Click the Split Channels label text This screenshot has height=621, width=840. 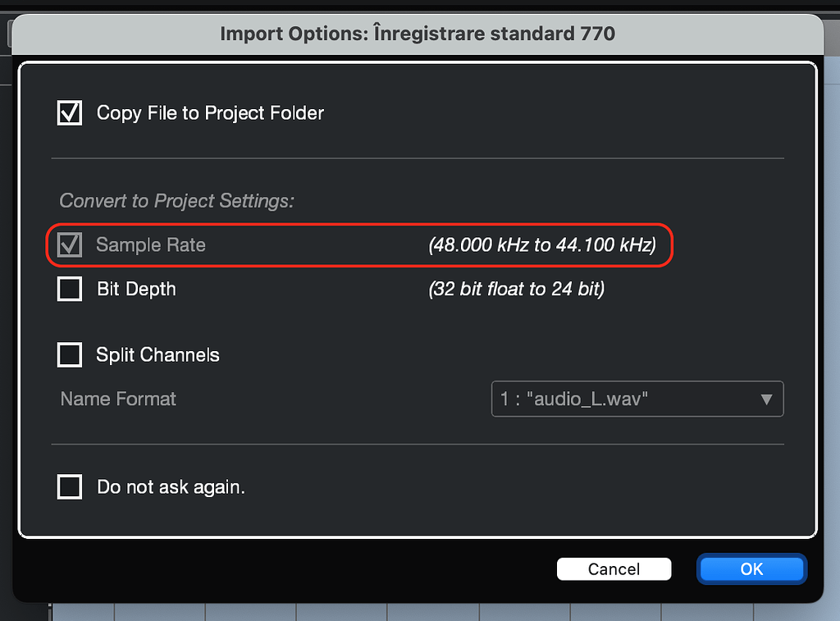(158, 354)
